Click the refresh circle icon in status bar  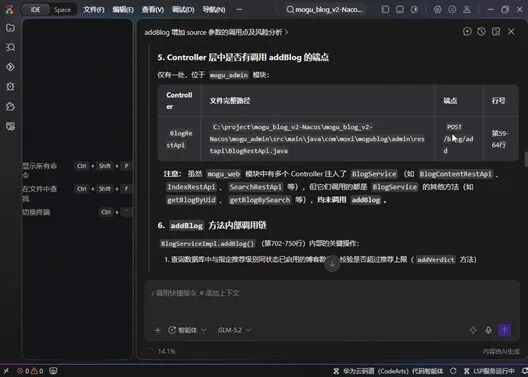point(453,371)
